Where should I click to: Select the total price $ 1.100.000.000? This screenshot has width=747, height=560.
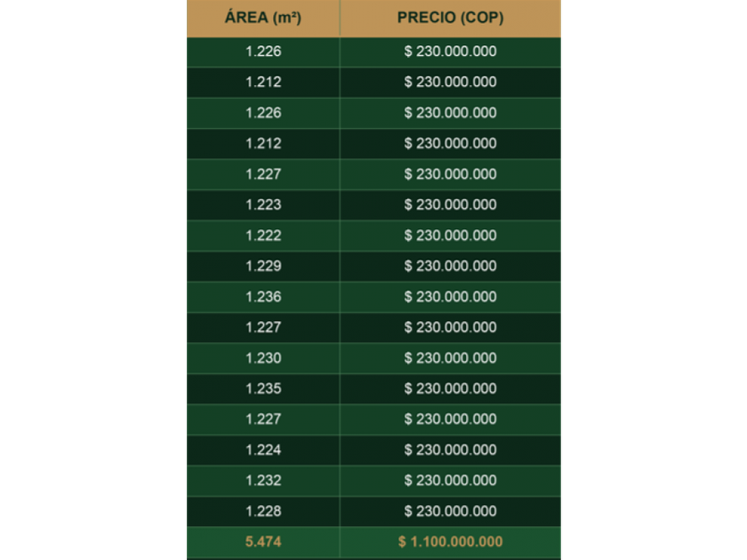[450, 541]
